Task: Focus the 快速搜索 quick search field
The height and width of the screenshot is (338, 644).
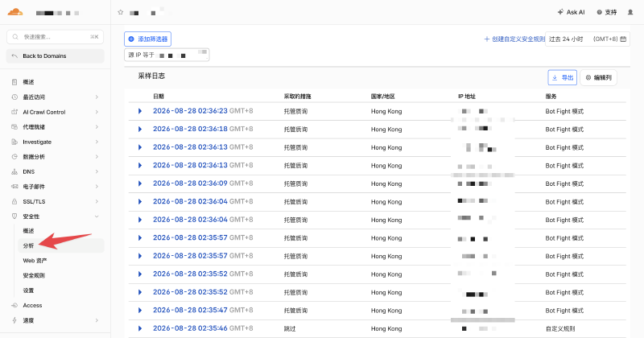Action: point(55,37)
